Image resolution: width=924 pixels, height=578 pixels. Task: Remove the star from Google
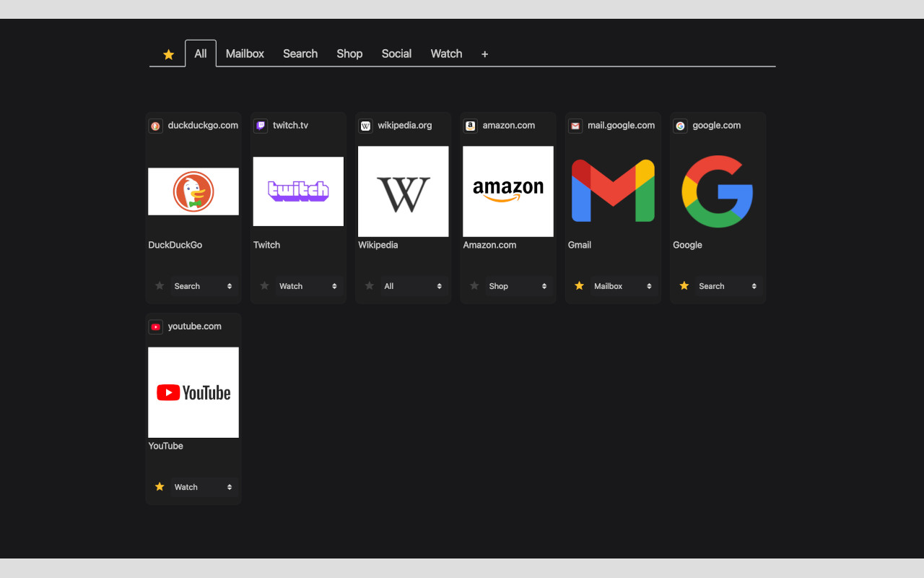click(684, 286)
